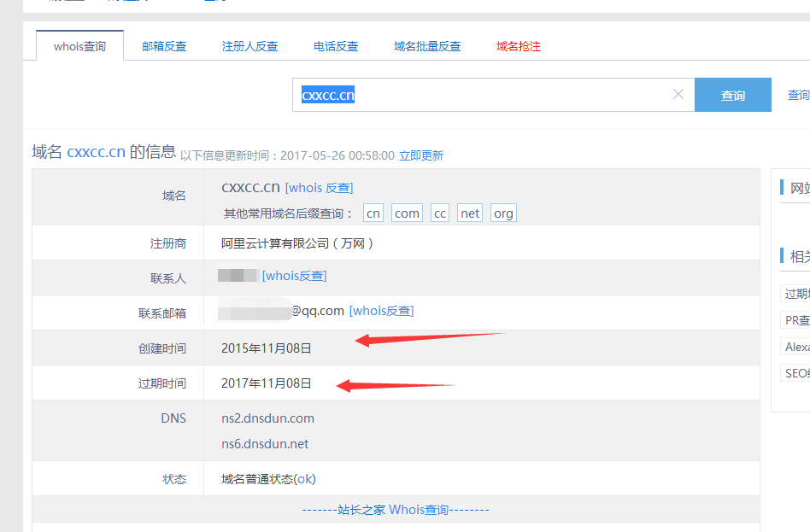Open the red 域名拾注 tab
Screen dimensions: 810x532
[519, 46]
